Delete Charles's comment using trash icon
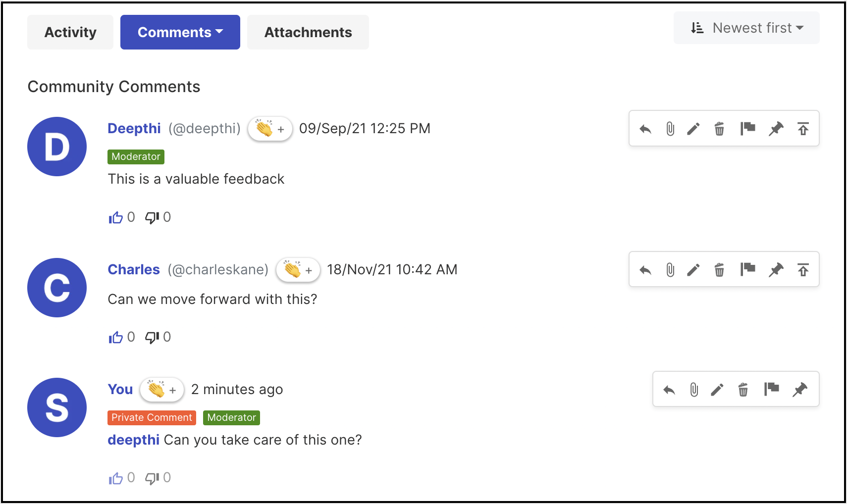The height and width of the screenshot is (504, 847). coord(719,270)
